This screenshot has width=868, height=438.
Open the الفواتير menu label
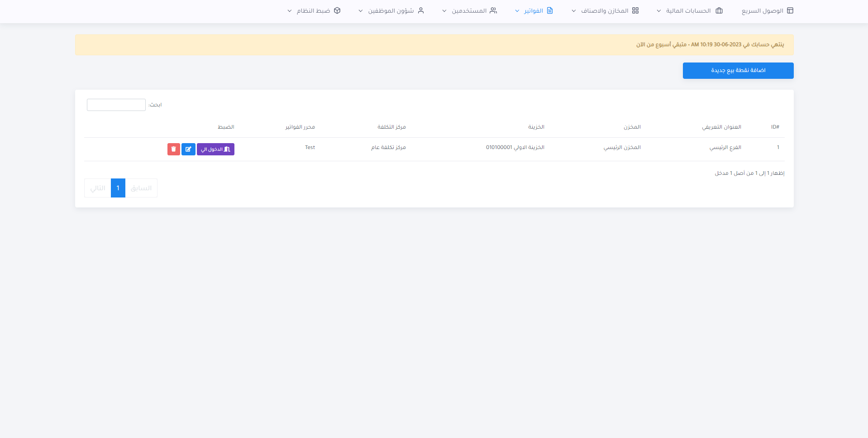(x=534, y=10)
